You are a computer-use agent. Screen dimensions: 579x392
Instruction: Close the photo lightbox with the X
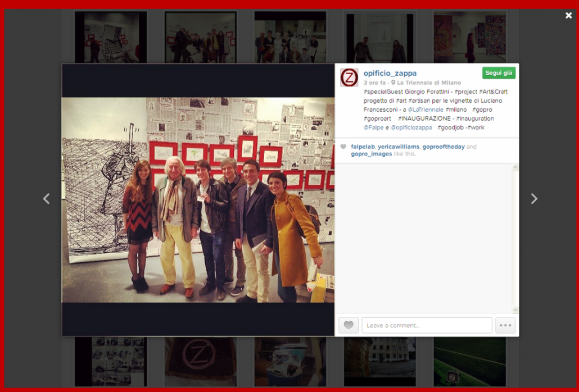[568, 16]
